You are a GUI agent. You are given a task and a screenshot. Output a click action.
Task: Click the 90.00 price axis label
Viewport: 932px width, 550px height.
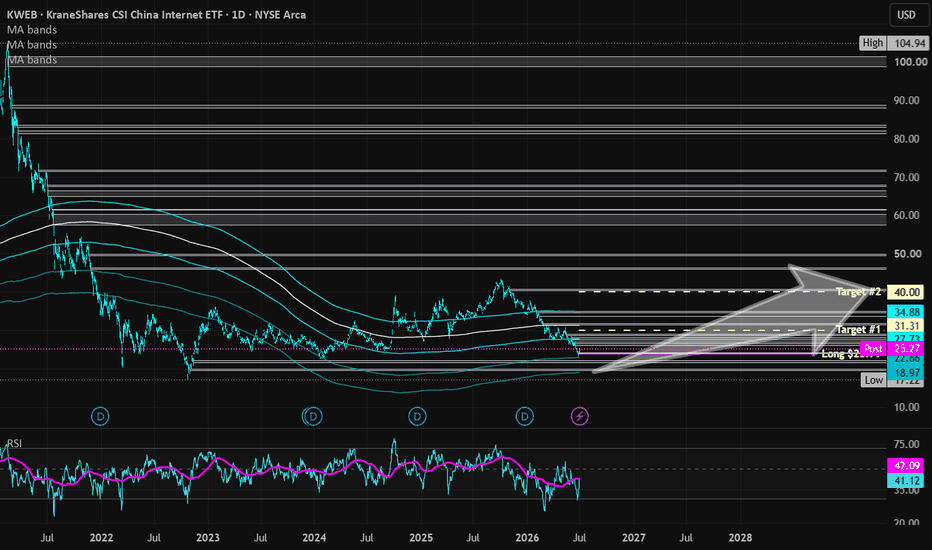[x=906, y=100]
